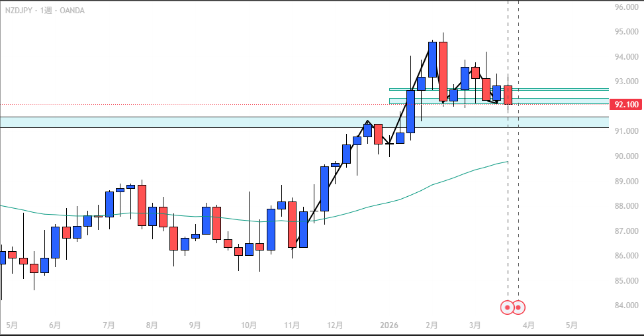This screenshot has width=644, height=336.
Task: Click the 96.000 price axis label
Action: [x=626, y=7]
